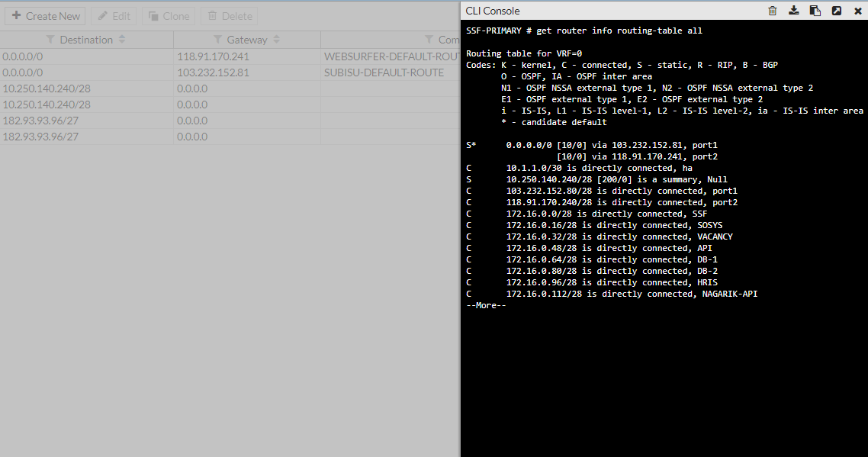Click the 172.16.0.32/28 VACANCY line

click(x=600, y=237)
